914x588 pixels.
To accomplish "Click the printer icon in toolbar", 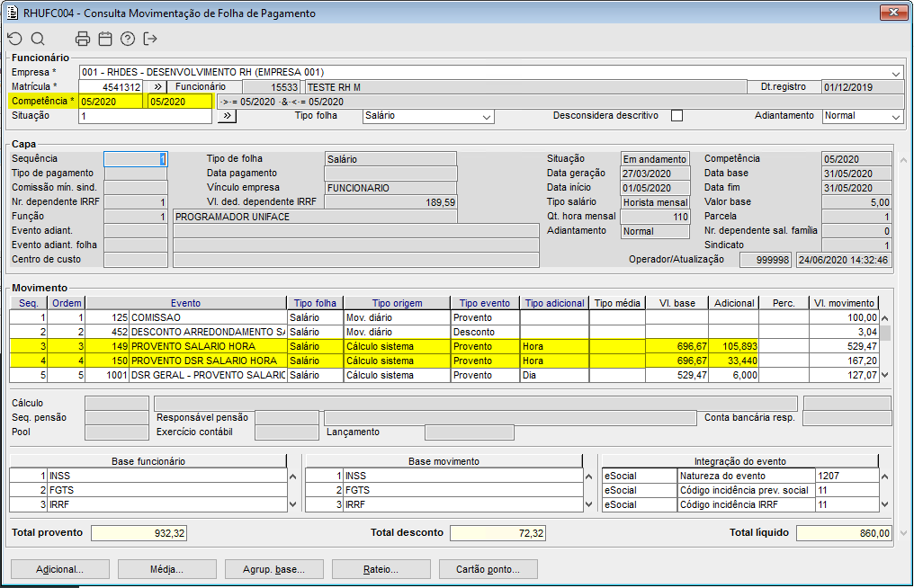I will [83, 39].
